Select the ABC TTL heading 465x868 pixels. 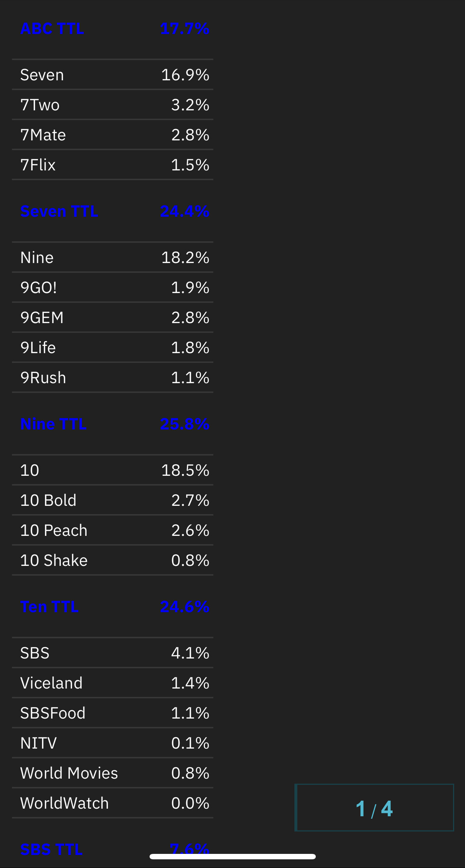click(x=53, y=29)
